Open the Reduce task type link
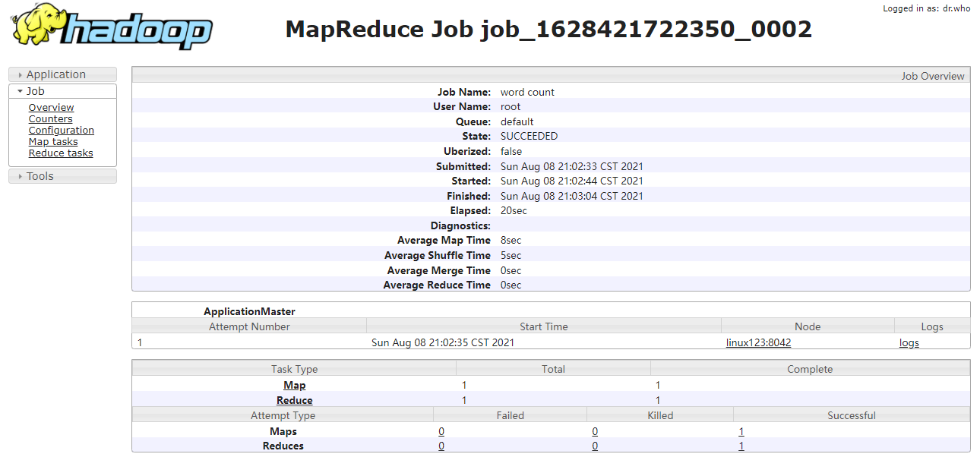Viewport: 980px width, 454px height. point(295,400)
